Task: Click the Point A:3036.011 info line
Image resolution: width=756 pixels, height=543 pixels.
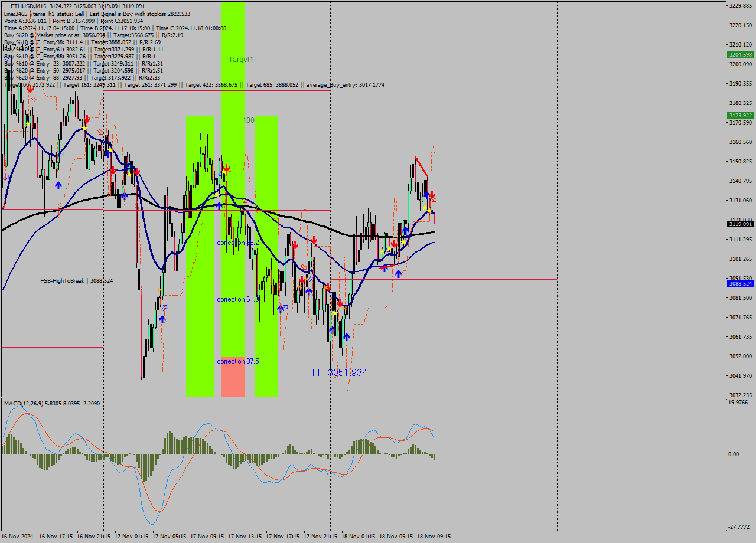Action: click(x=74, y=21)
